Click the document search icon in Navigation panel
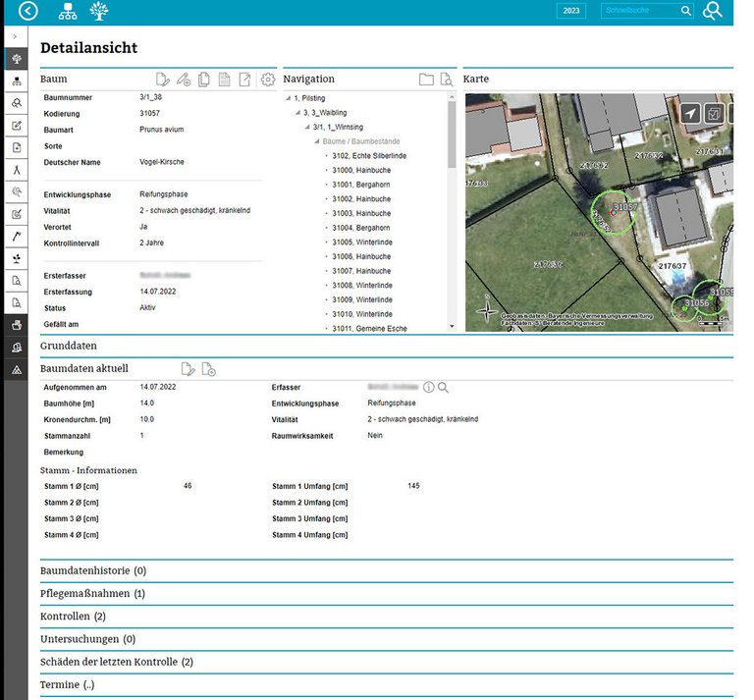754x700 pixels. click(447, 80)
